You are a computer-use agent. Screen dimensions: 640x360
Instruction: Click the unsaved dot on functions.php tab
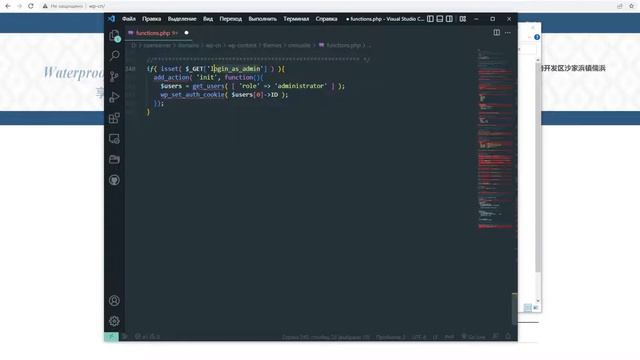187,33
